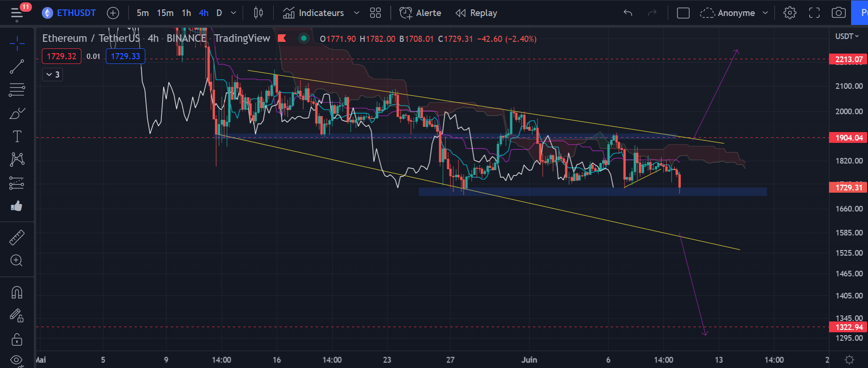Click the red 1729.32 sell price box
The image size is (868, 368).
click(x=62, y=56)
